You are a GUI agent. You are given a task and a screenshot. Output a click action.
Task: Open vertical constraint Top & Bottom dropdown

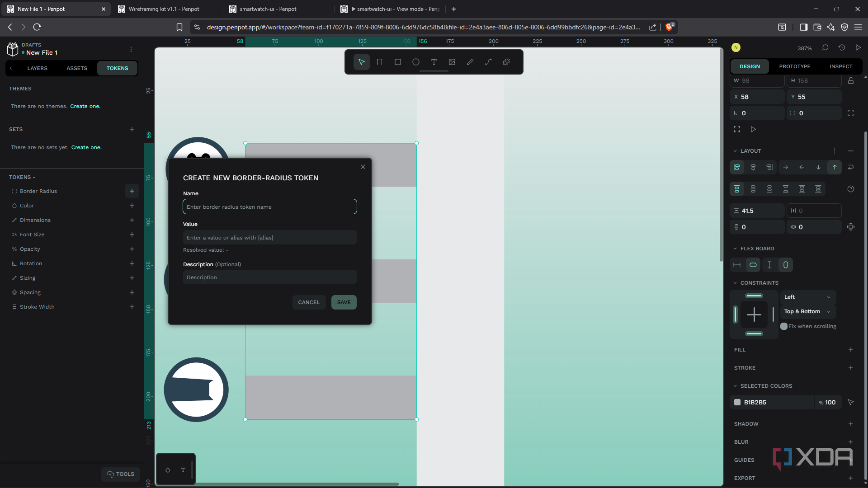[x=808, y=311]
